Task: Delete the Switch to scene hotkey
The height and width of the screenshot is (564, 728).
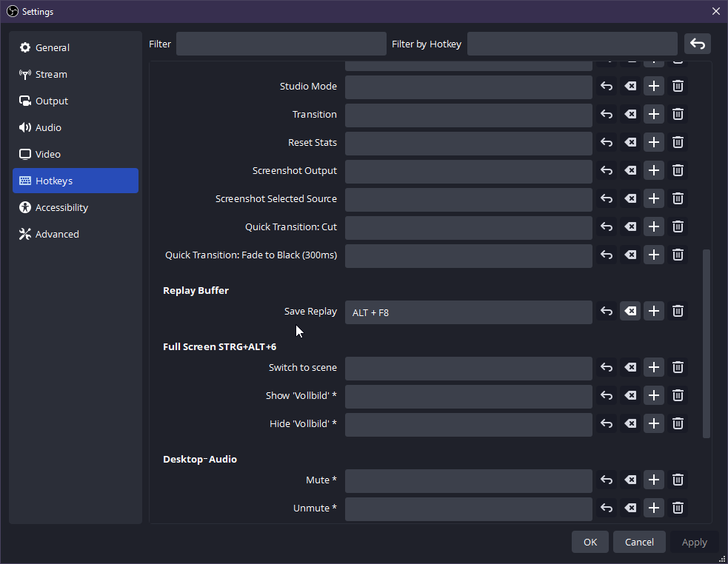Action: 678,368
